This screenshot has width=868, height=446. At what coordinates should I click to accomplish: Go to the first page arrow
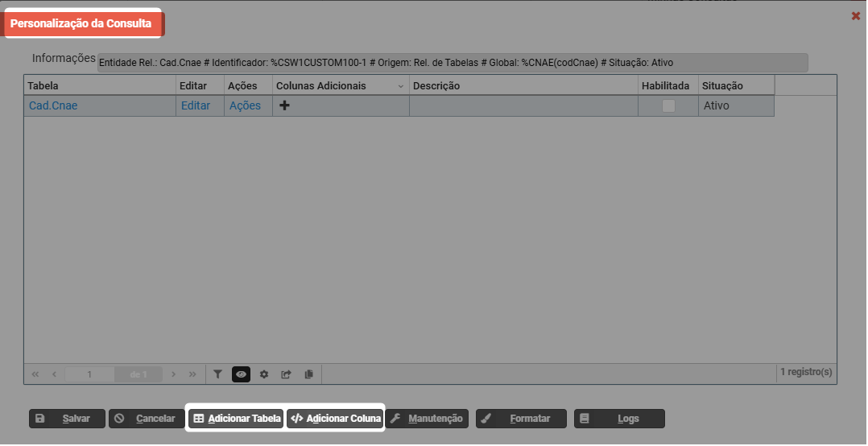[x=35, y=374]
